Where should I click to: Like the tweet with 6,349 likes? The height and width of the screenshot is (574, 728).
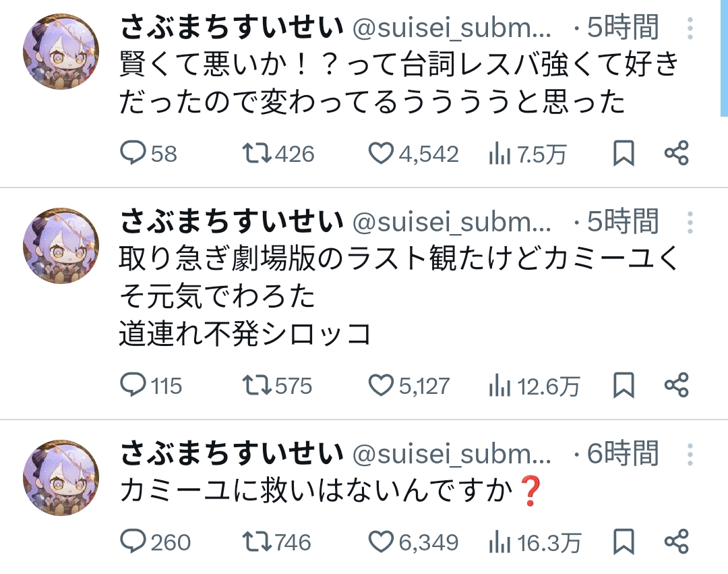(381, 542)
